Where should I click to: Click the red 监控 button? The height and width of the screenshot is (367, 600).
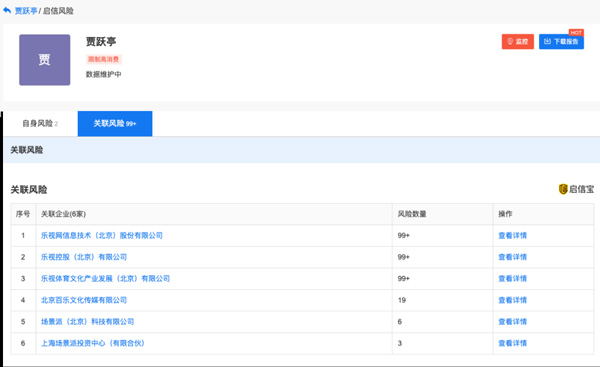(x=518, y=41)
